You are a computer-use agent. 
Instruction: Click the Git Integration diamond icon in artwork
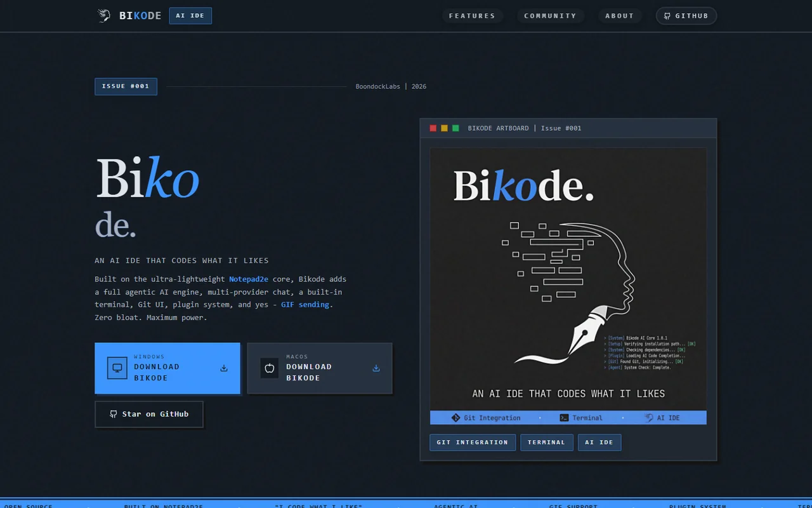(455, 418)
